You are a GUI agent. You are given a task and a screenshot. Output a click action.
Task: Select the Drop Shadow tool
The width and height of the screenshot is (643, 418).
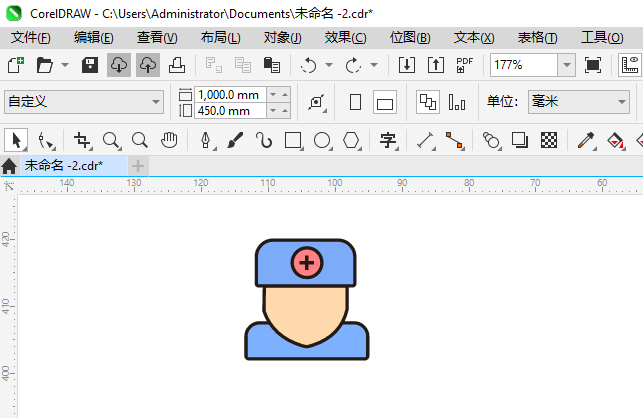click(520, 140)
